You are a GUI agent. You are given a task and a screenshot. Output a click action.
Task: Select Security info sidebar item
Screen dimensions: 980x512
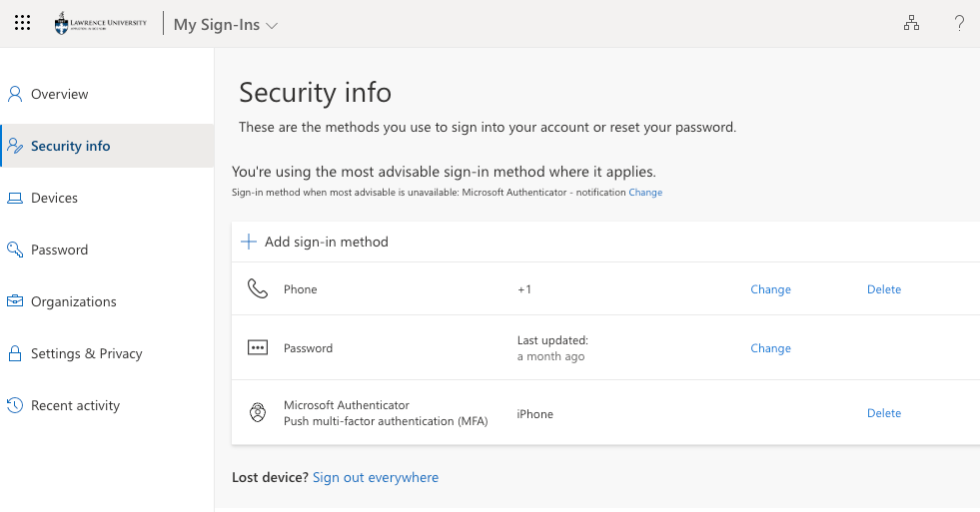click(x=107, y=146)
